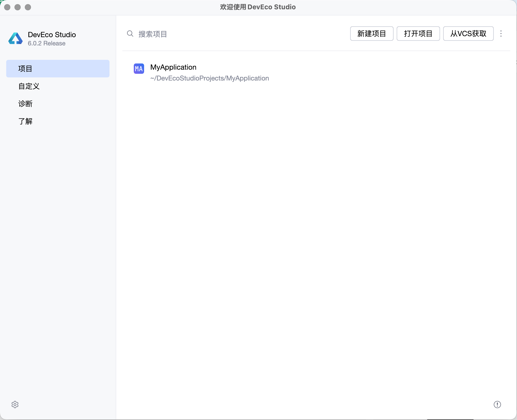This screenshot has width=517, height=420.
Task: Maximize the welcome window
Action: click(28, 7)
